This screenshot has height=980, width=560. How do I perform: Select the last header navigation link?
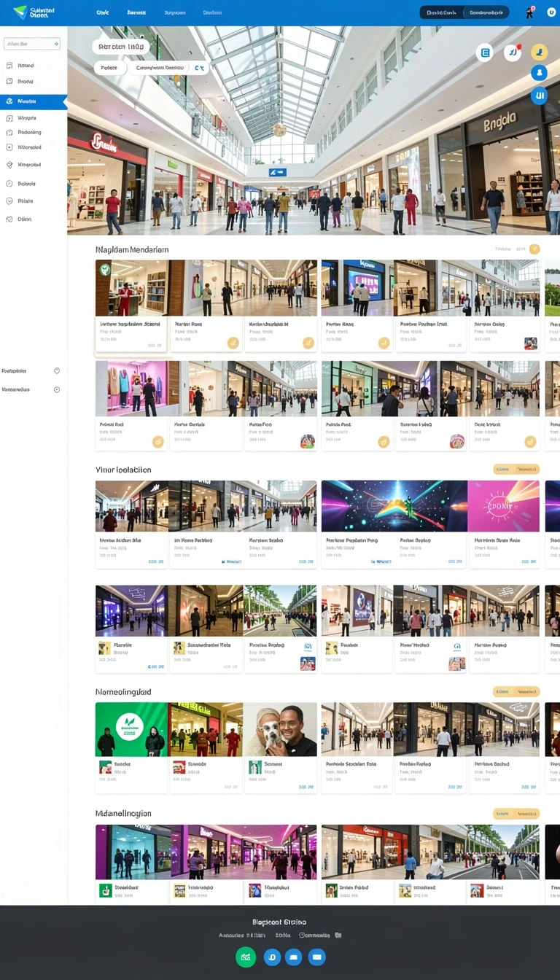(x=213, y=12)
